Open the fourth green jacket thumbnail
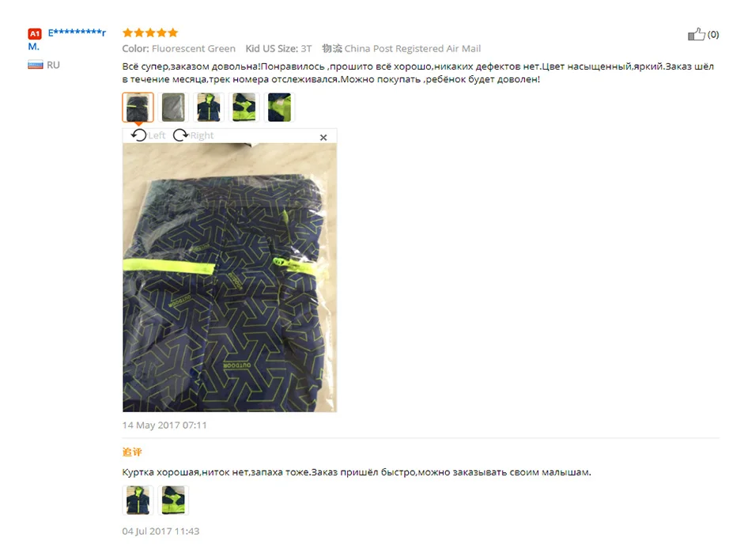Viewport: 748px width, 560px height. coord(244,108)
